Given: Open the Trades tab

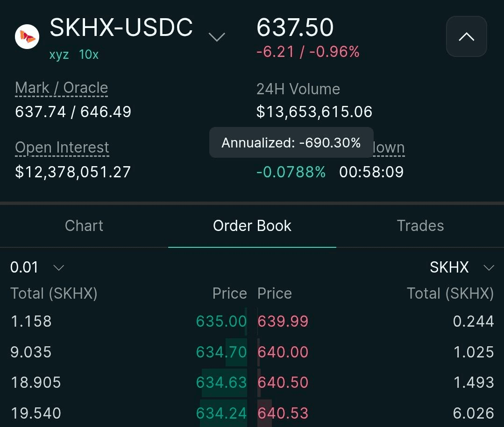Looking at the screenshot, I should pyautogui.click(x=420, y=226).
